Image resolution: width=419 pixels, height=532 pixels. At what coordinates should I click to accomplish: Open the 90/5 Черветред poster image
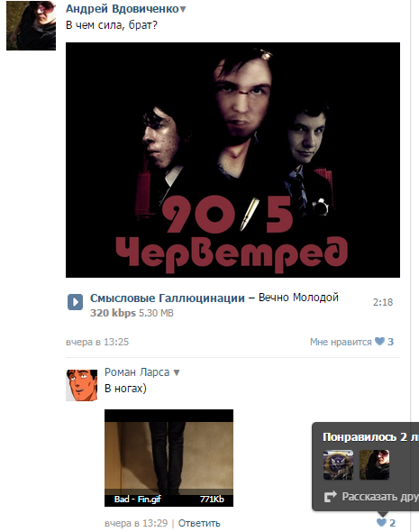click(x=232, y=160)
